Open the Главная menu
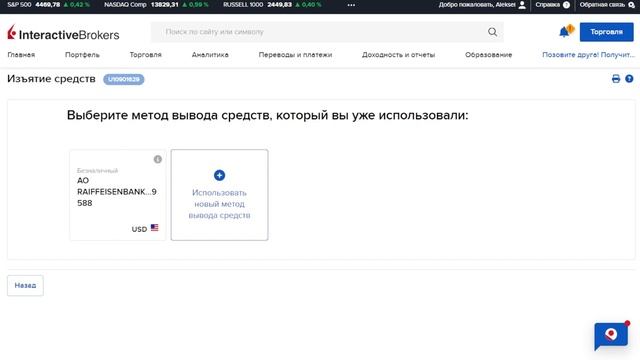 21,55
